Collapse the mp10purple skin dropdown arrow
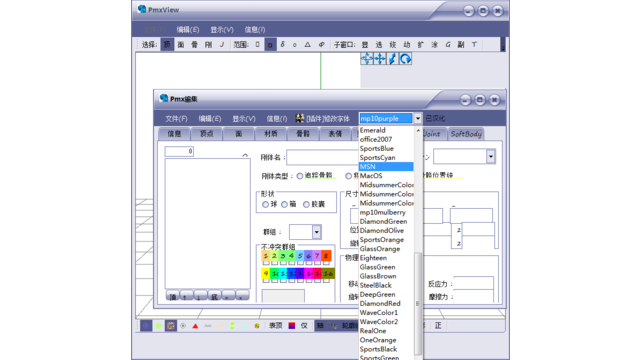Image resolution: width=640 pixels, height=360 pixels. (x=418, y=118)
